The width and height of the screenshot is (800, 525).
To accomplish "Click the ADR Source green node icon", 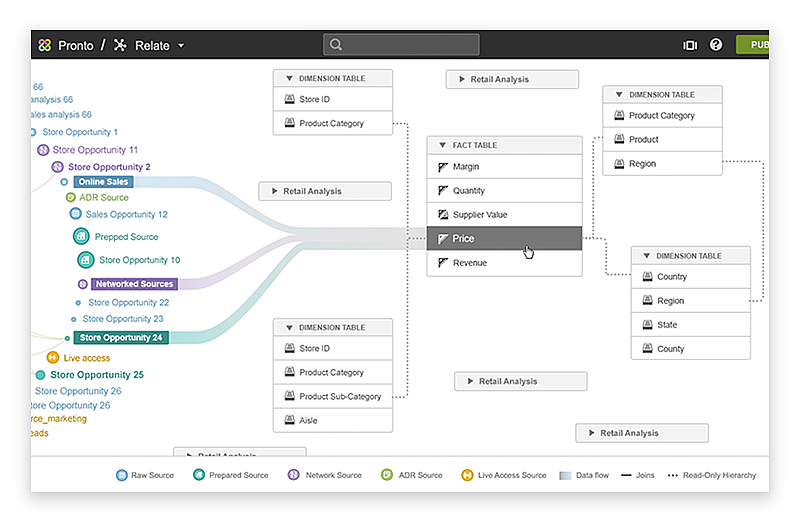I will point(70,198).
